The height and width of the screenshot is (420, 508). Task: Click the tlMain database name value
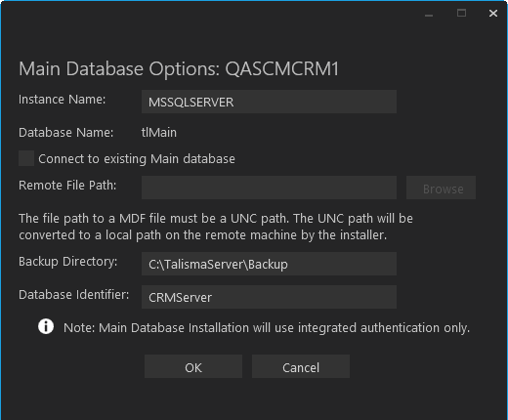pos(159,133)
